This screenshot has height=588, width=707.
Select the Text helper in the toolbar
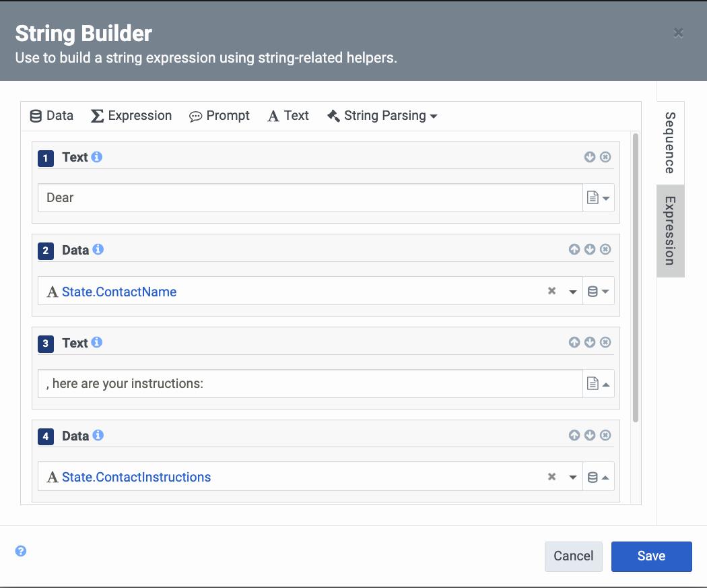(x=288, y=115)
